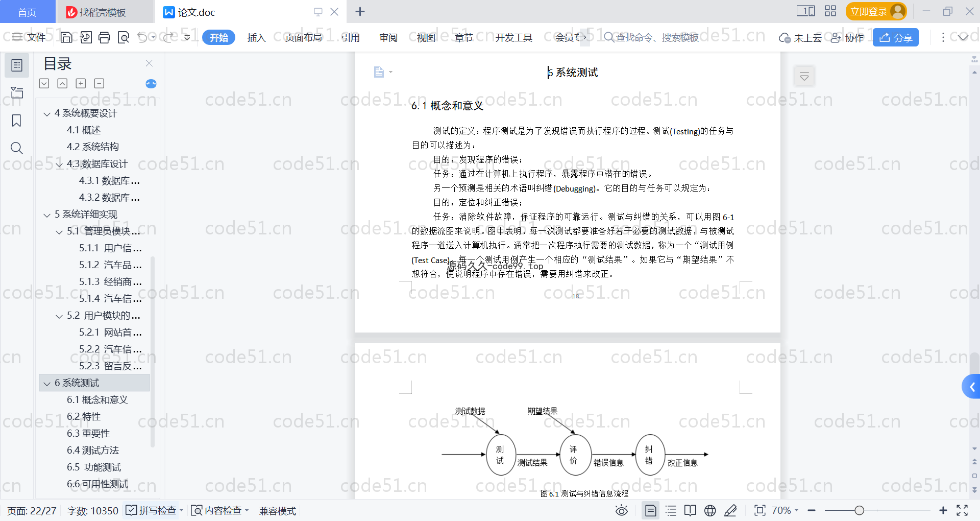Open the bookmark sidebar icon
Viewport: 980px width, 521px height.
[x=17, y=121]
